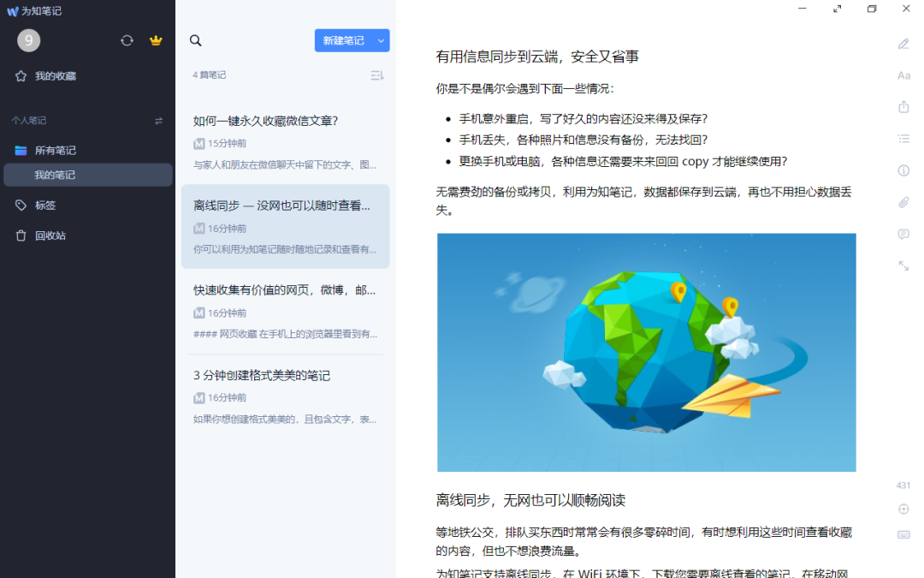
Task: Open VIP upgrade via the crown icon
Action: (155, 40)
